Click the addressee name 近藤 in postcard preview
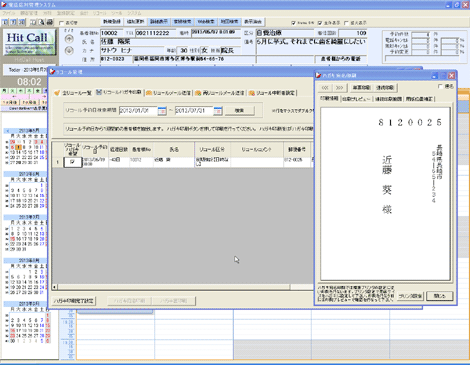 387,165
